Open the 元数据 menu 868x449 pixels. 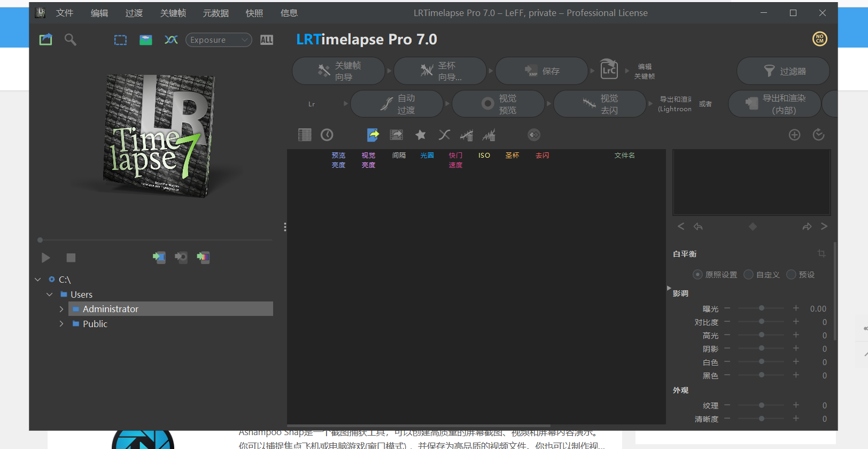click(x=216, y=13)
